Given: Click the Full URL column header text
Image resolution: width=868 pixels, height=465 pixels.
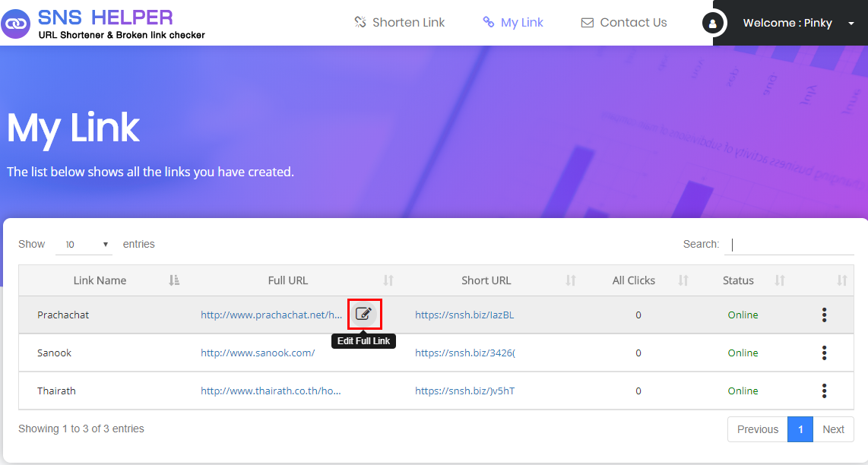Looking at the screenshot, I should tap(288, 280).
